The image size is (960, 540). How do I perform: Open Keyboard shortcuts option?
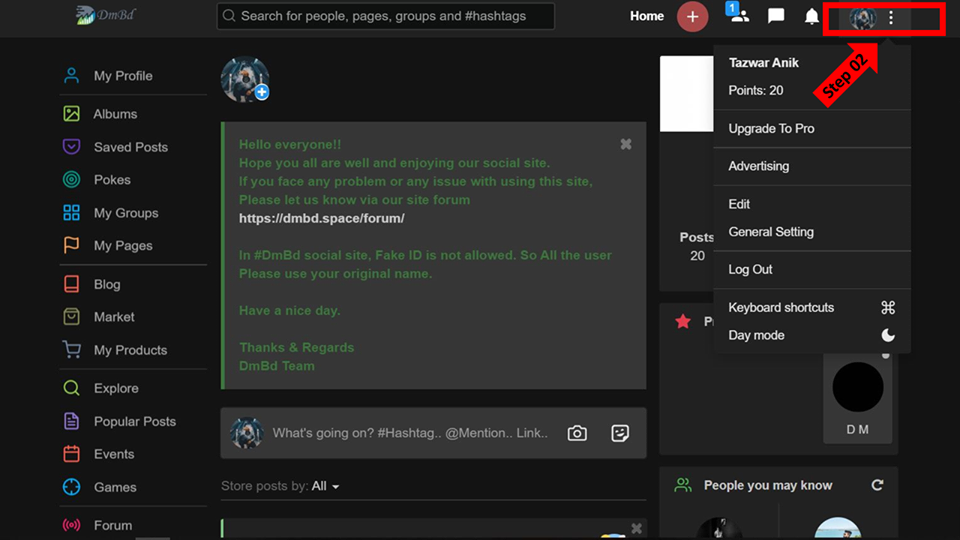point(811,307)
